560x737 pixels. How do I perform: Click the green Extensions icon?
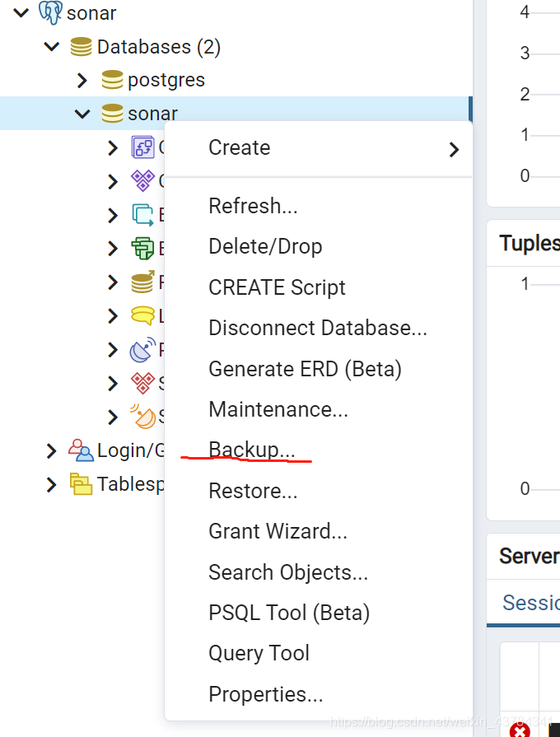pos(143,248)
